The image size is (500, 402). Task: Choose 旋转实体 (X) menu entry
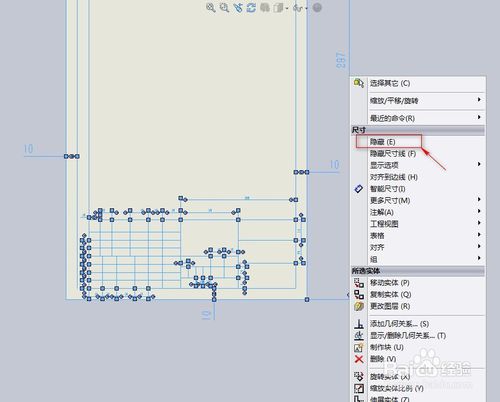pos(390,377)
